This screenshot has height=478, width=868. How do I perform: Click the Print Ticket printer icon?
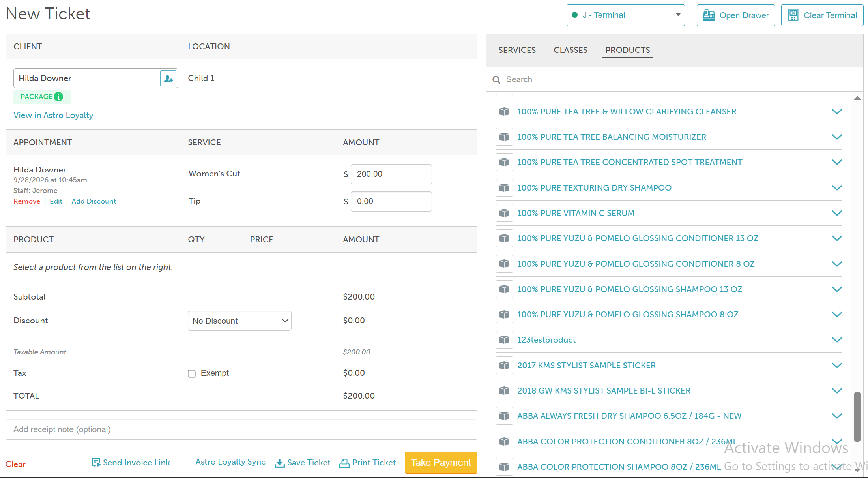(x=344, y=463)
